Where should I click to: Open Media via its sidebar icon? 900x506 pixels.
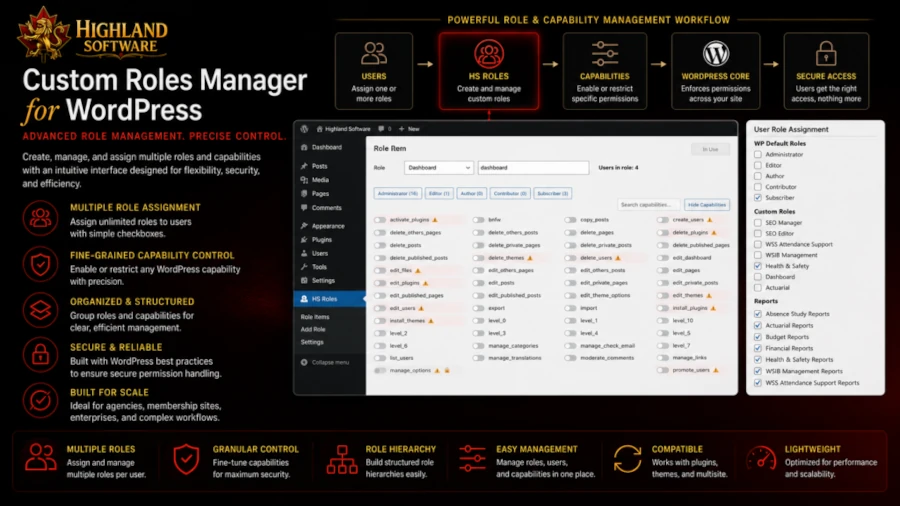tap(304, 180)
